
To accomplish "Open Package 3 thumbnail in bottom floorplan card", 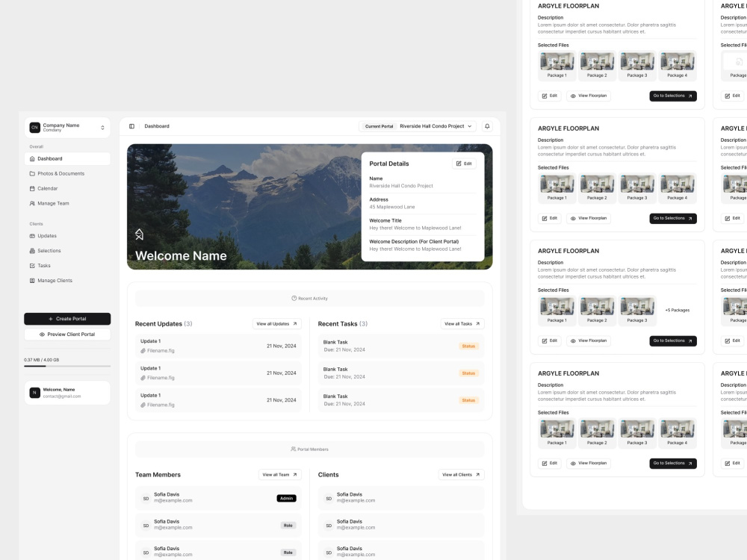I will (637, 433).
